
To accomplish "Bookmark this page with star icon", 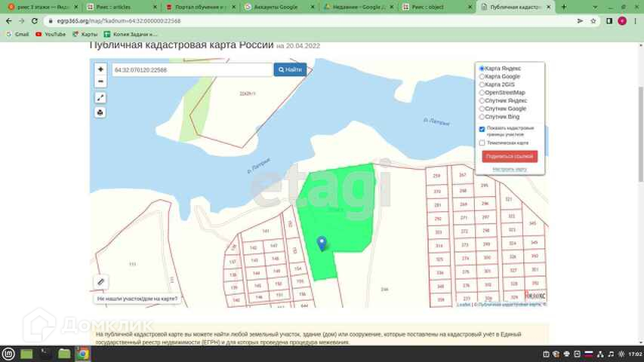I will [593, 21].
